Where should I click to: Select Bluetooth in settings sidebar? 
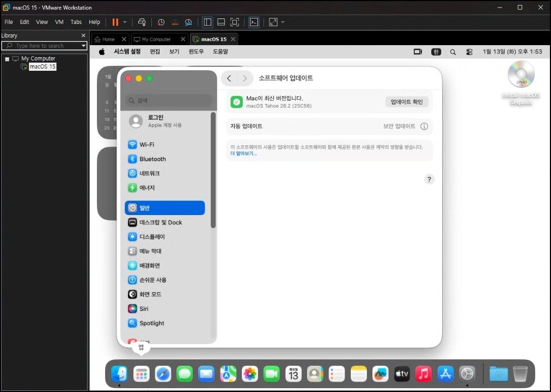[x=165, y=159]
